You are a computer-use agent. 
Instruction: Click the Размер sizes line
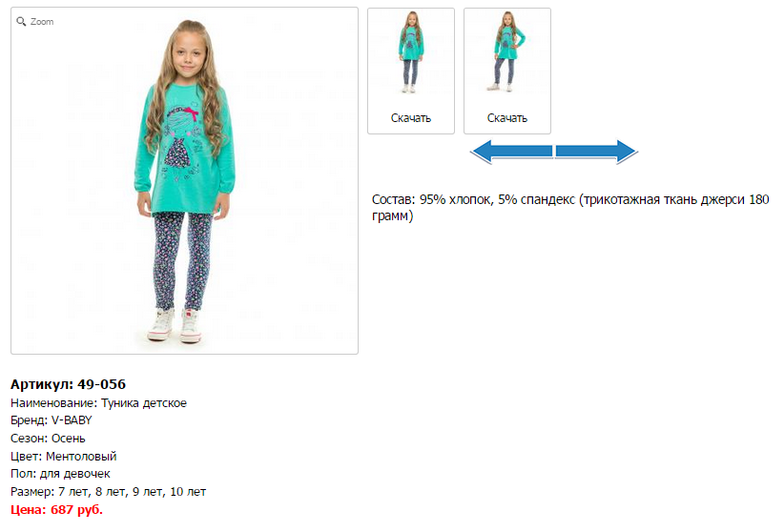[x=108, y=492]
